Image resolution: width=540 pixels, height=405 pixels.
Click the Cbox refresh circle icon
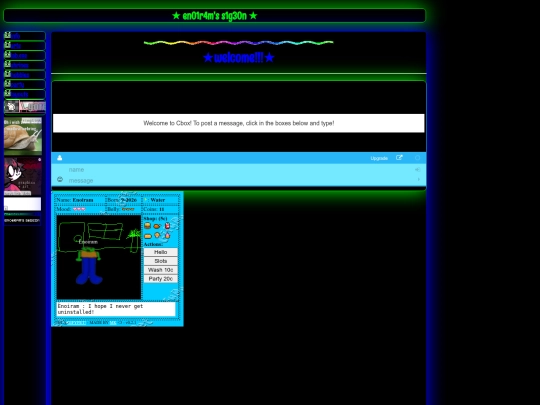[417, 158]
